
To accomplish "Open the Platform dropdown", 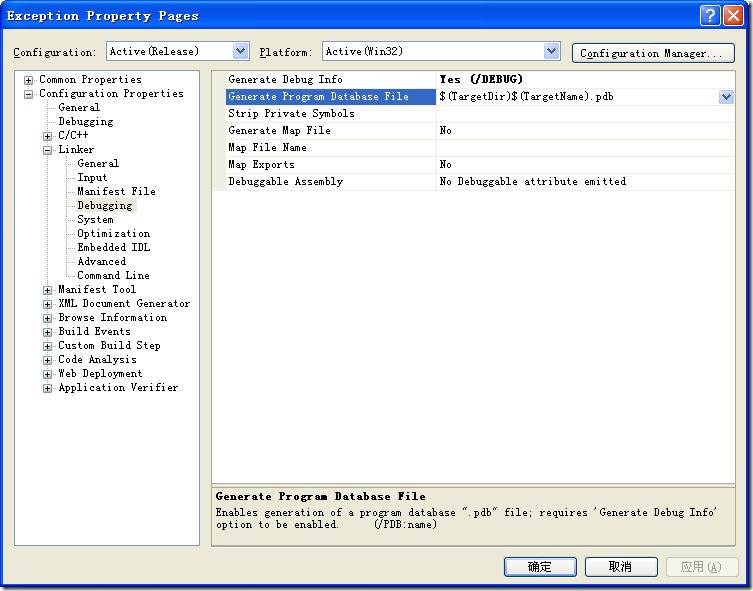I will (x=552, y=51).
